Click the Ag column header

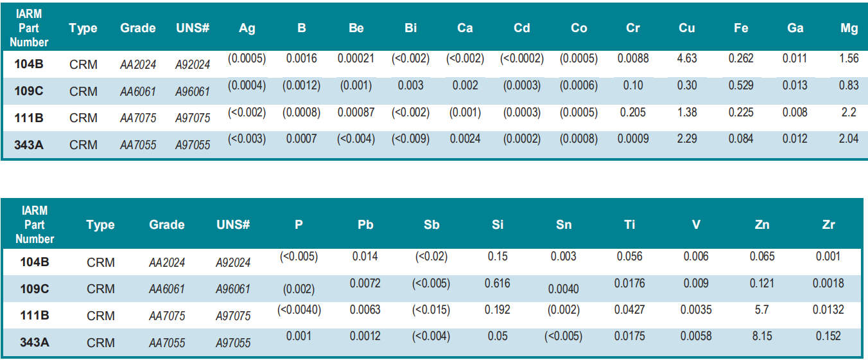[x=247, y=28]
